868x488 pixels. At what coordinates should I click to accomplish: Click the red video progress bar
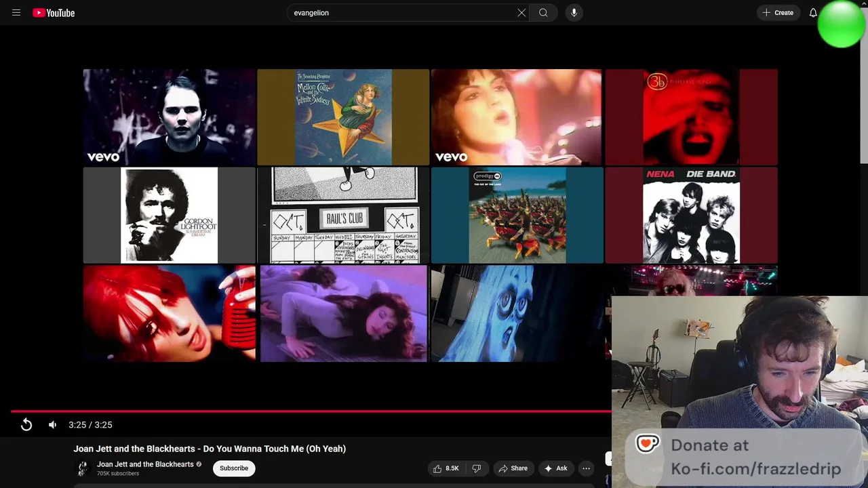pos(311,411)
